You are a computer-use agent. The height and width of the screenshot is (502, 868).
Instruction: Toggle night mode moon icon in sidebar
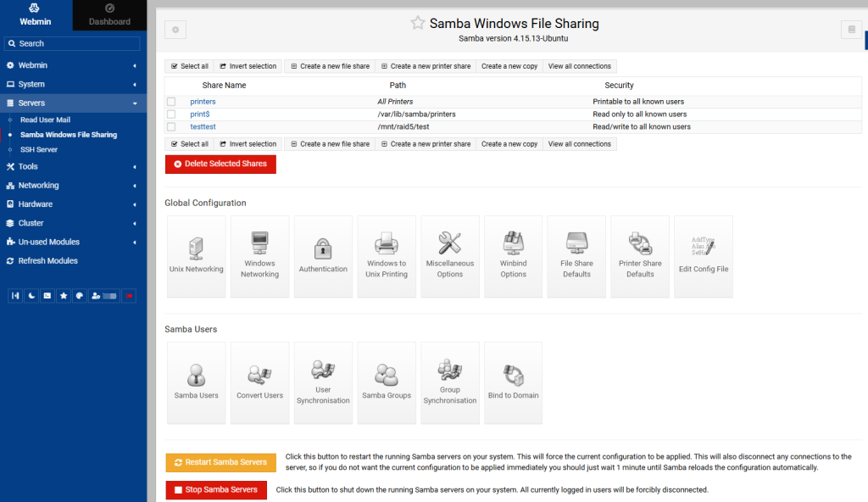coord(31,296)
